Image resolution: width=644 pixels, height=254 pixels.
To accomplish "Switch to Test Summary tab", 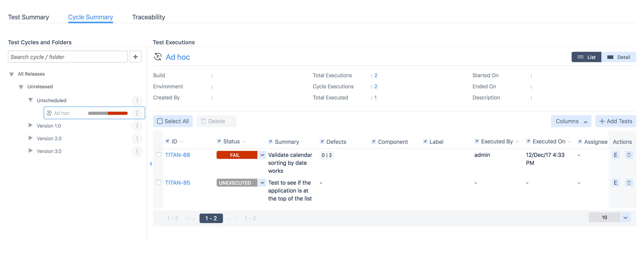I will pos(29,17).
